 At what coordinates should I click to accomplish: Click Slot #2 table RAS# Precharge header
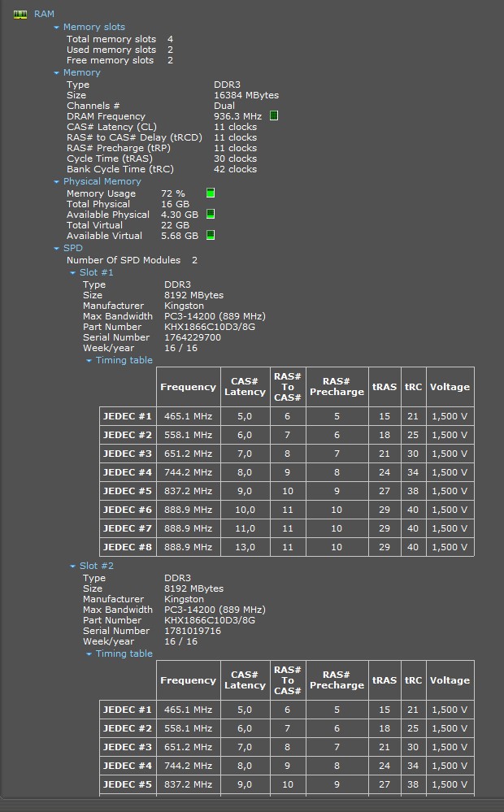coord(337,680)
